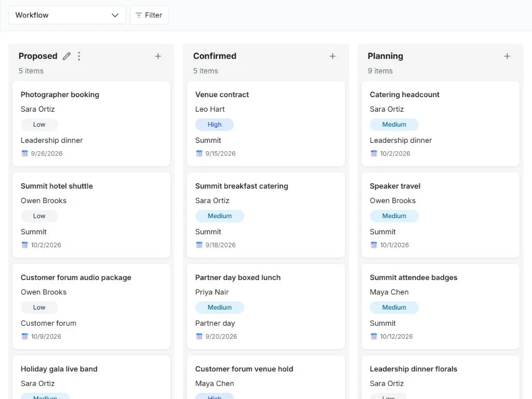The width and height of the screenshot is (532, 399).
Task: Click the 9/26/2026 date on Photographer booking
Action: click(47, 153)
